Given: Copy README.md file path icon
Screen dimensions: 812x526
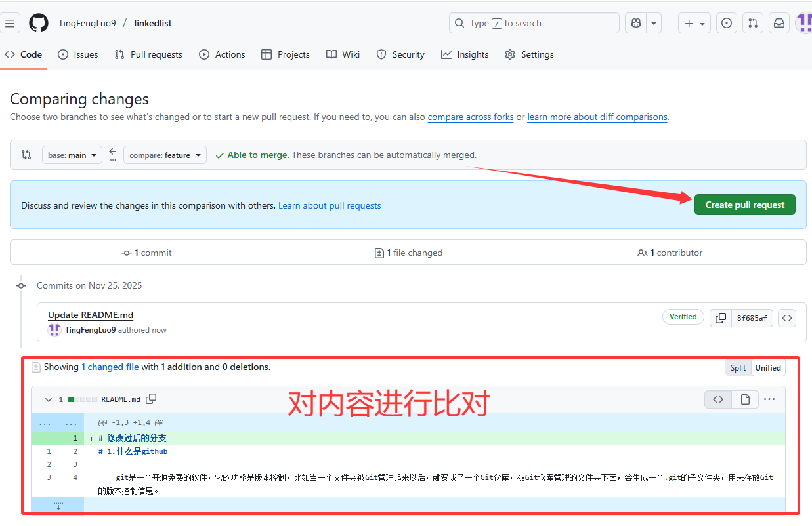Looking at the screenshot, I should click(151, 399).
